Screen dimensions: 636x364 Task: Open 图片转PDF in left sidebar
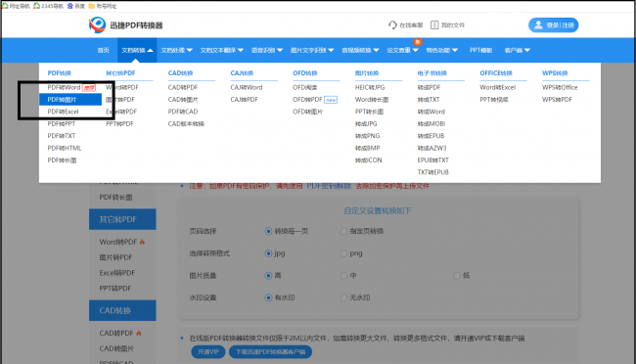tap(115, 257)
